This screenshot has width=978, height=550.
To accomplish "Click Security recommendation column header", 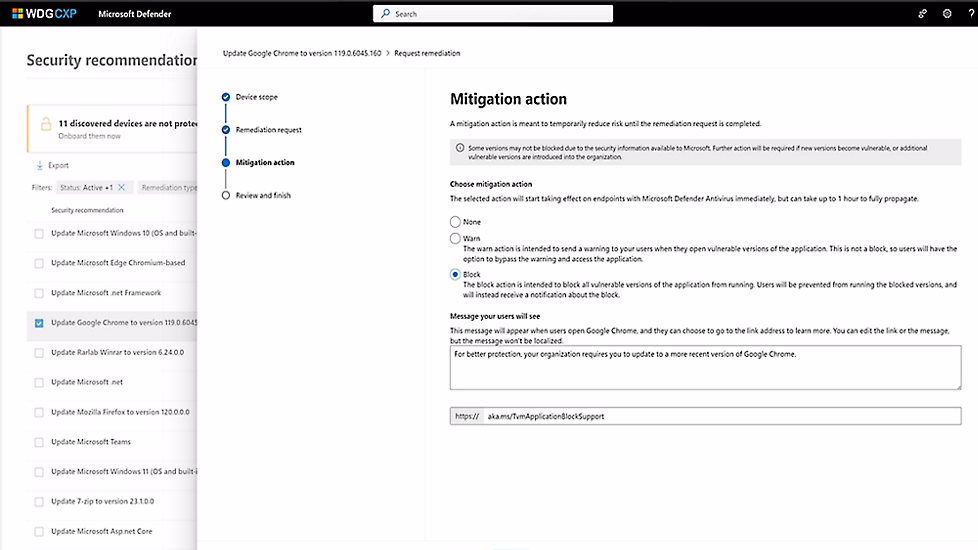I will [x=87, y=210].
